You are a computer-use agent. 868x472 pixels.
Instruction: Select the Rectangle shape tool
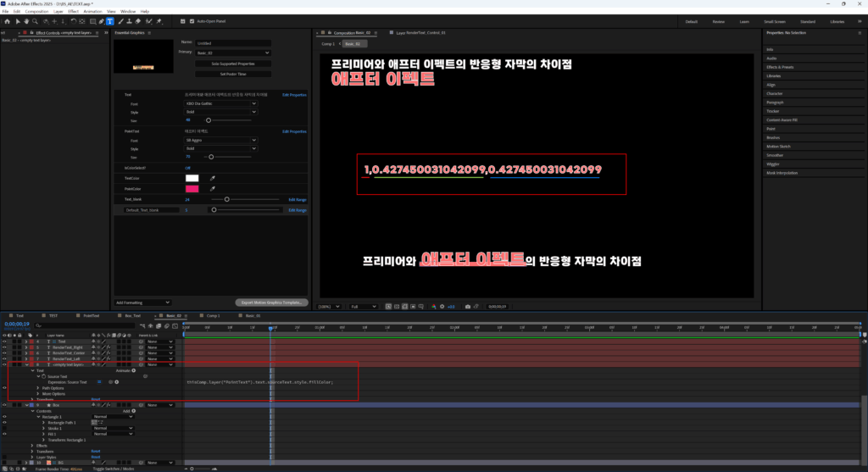(92, 21)
